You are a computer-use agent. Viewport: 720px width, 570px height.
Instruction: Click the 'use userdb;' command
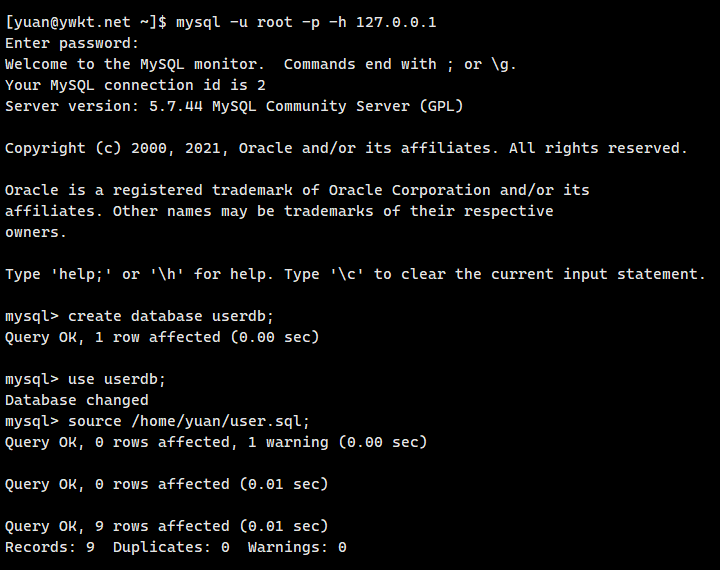117,379
